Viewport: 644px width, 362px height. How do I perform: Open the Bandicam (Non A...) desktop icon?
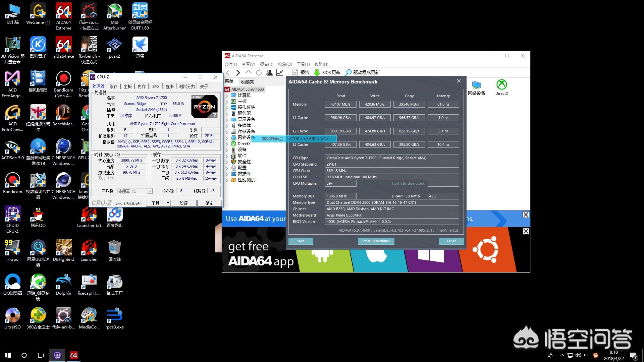64,84
